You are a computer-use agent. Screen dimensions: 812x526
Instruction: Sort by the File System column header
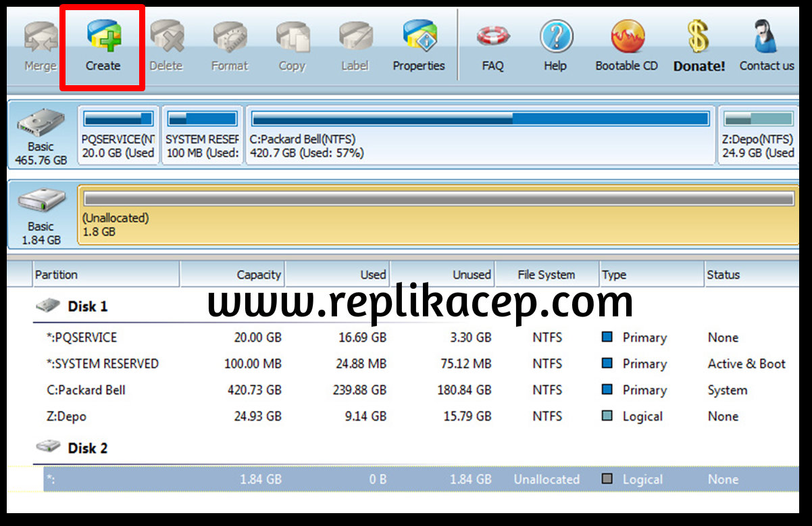547,274
